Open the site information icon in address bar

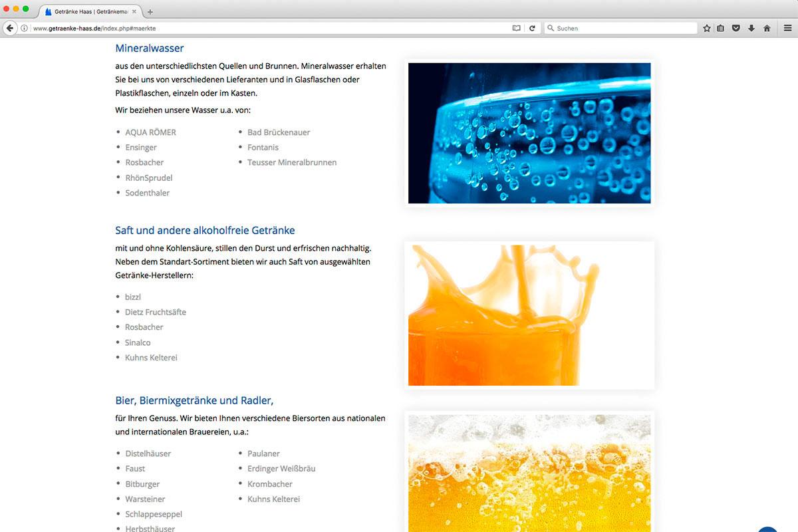point(25,28)
